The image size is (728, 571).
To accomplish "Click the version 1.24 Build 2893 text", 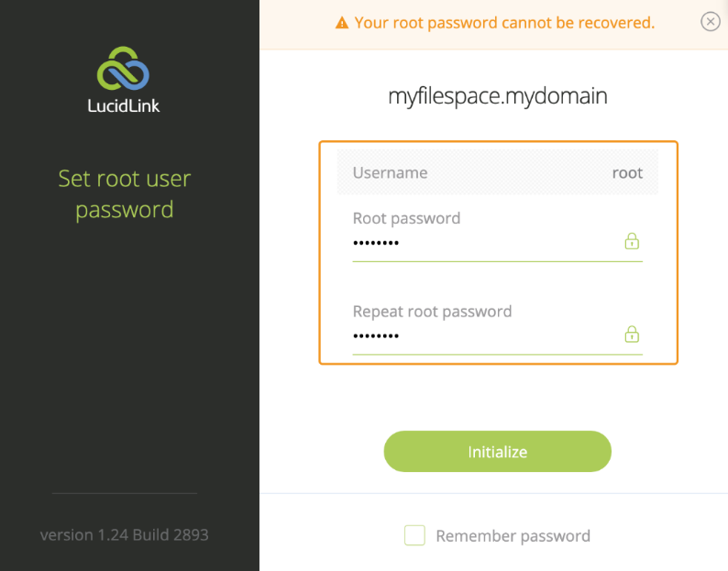I will pos(125,533).
